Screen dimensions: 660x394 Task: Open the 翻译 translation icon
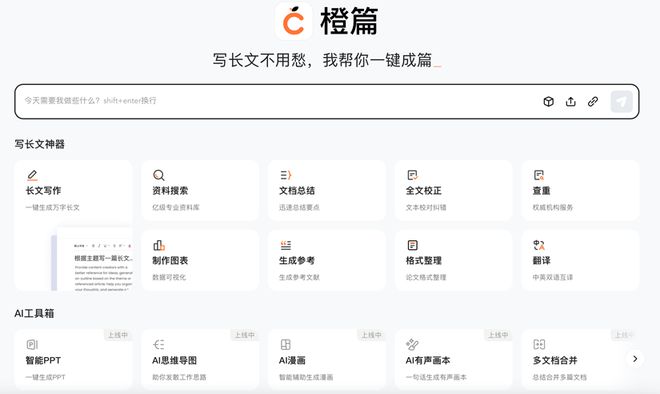pyautogui.click(x=539, y=245)
